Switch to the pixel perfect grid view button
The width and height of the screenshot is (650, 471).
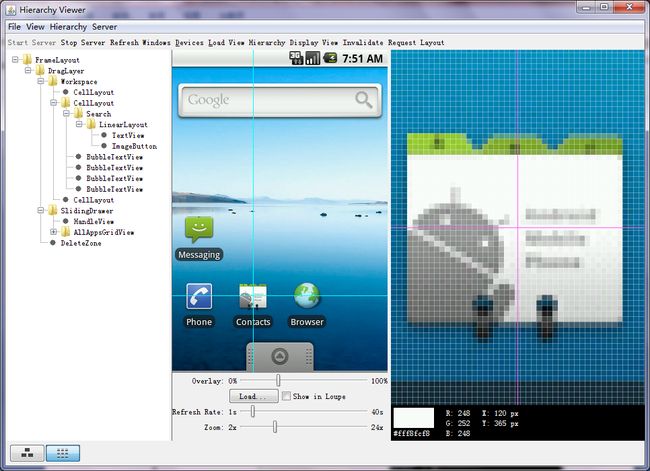click(63, 453)
